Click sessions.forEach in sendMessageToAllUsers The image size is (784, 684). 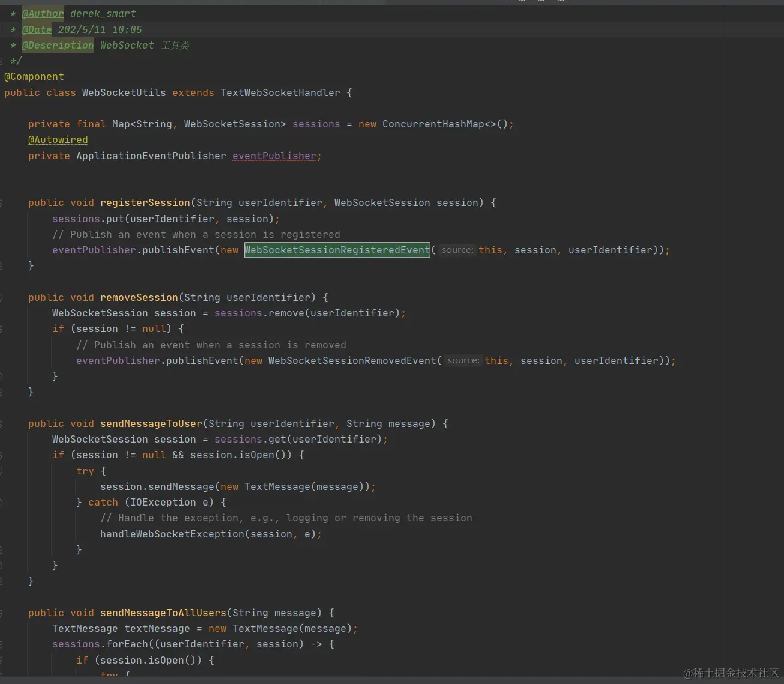[x=100, y=644]
